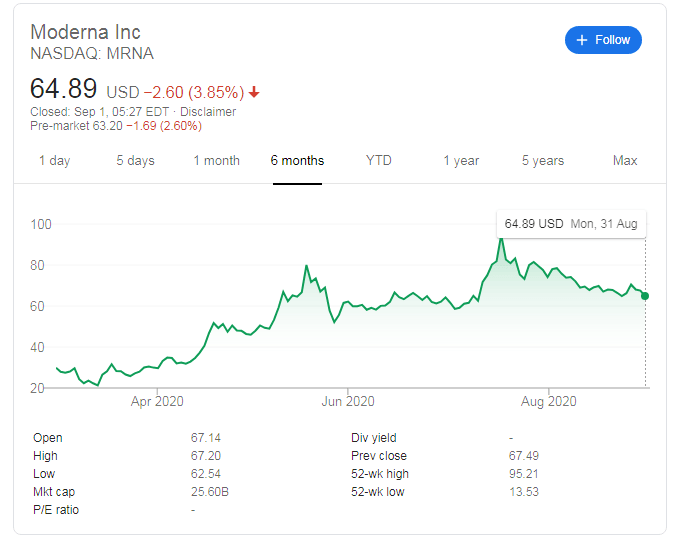
Task: Click the plus icon in Follow
Action: click(x=583, y=40)
